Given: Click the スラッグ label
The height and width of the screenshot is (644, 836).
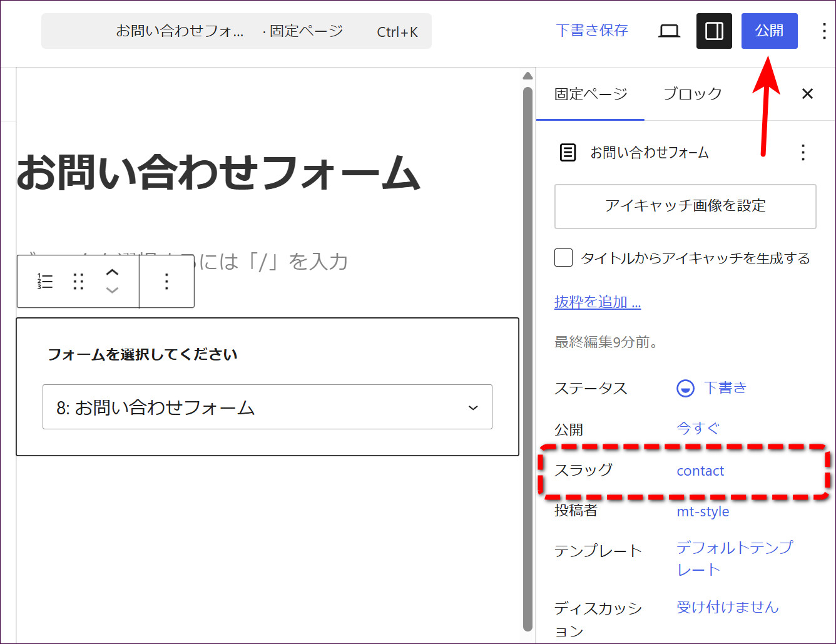Looking at the screenshot, I should pos(583,470).
